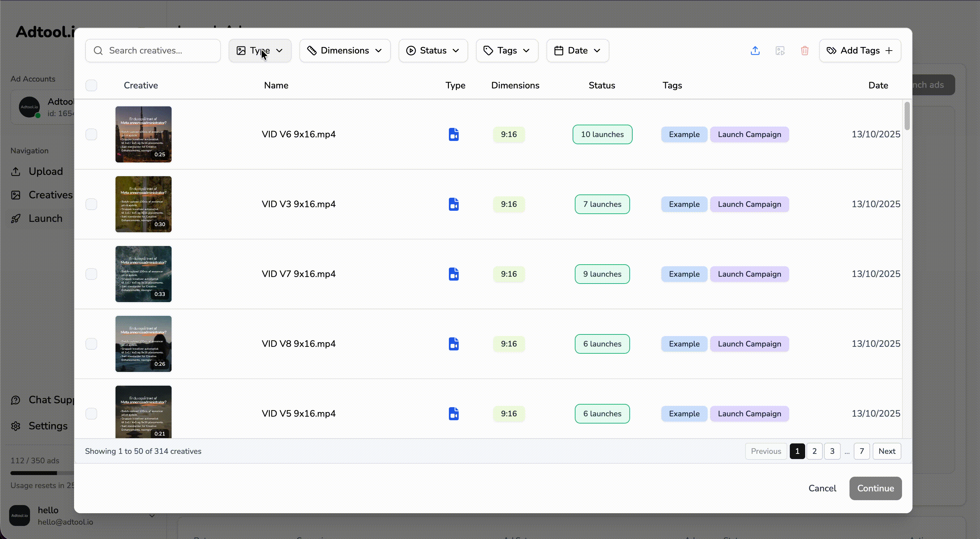The width and height of the screenshot is (980, 539).
Task: Open the Date filter dropdown
Action: (x=577, y=50)
